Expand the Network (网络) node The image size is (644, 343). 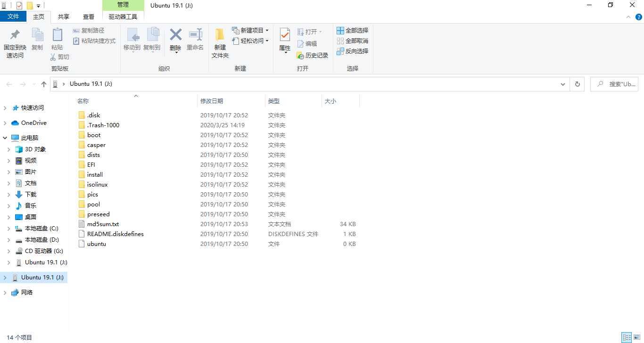(5, 293)
